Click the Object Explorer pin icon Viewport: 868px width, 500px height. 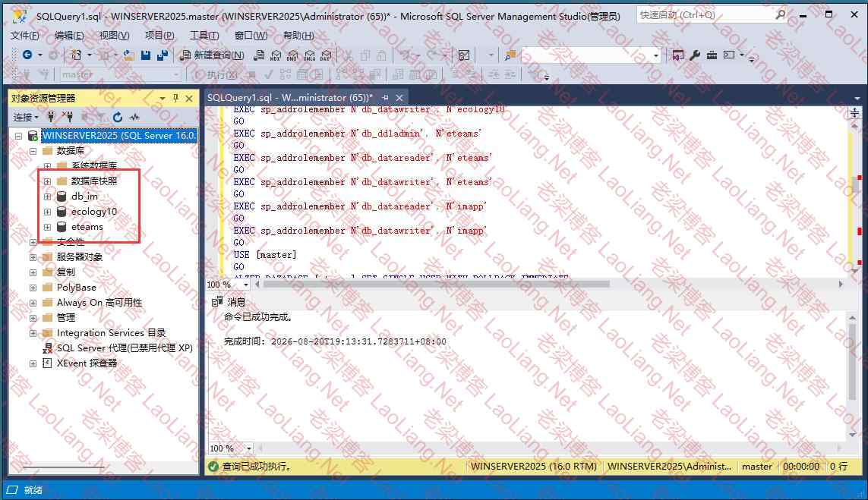coord(175,98)
